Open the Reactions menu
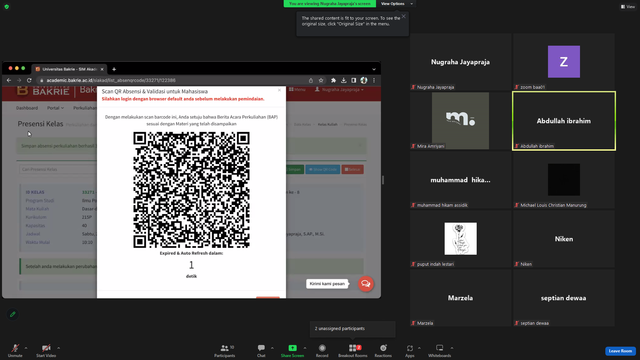 pos(383,350)
